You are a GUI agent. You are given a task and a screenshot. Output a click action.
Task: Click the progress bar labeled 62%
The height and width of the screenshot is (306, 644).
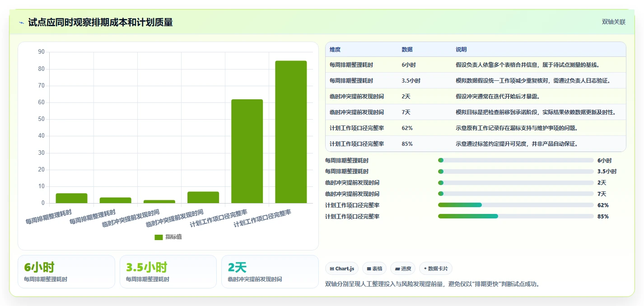click(x=516, y=205)
